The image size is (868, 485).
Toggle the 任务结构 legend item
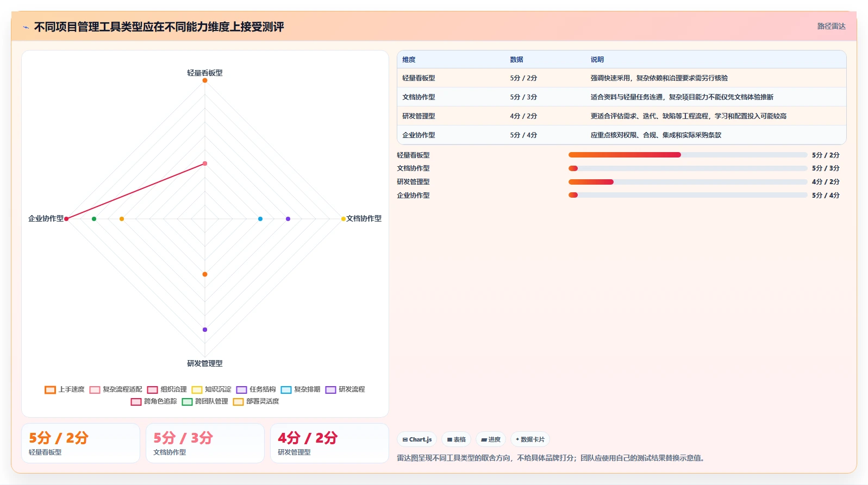click(x=256, y=389)
